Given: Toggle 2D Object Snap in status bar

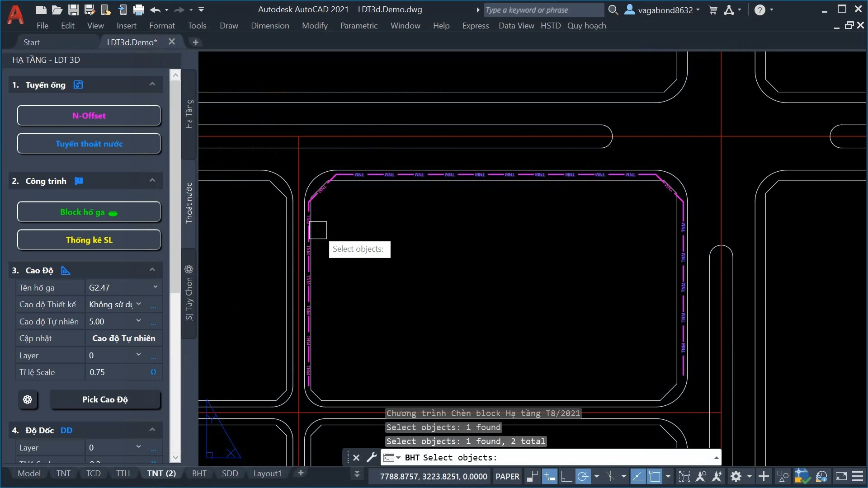Looking at the screenshot, I should point(655,476).
